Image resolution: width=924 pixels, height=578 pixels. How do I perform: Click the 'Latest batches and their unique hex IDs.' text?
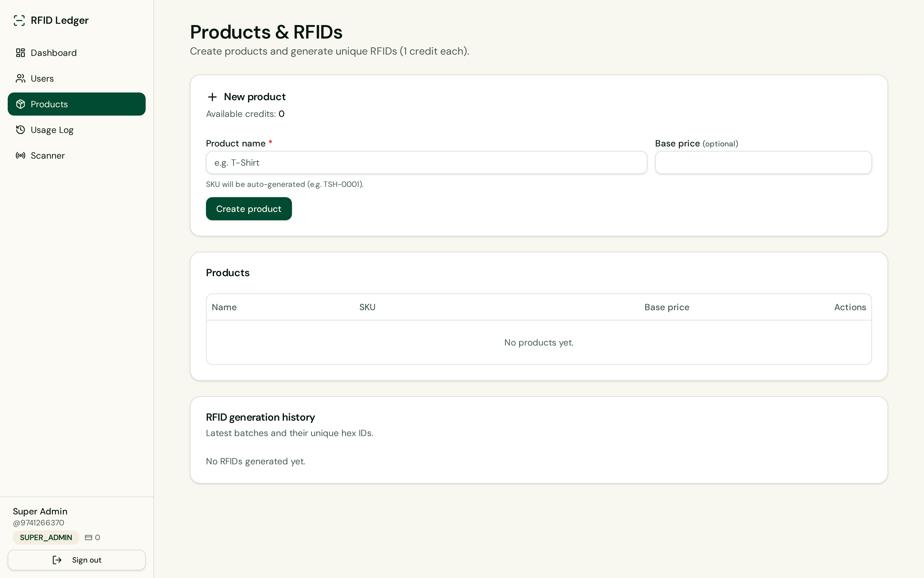point(289,433)
